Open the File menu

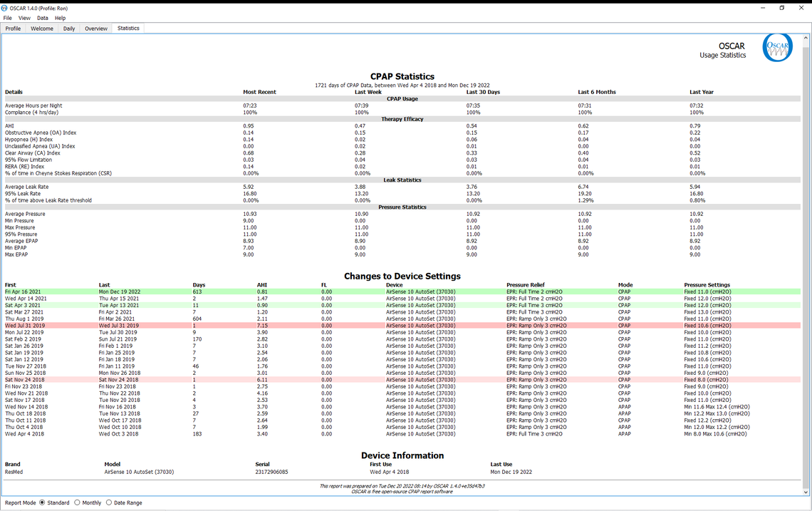pos(7,18)
